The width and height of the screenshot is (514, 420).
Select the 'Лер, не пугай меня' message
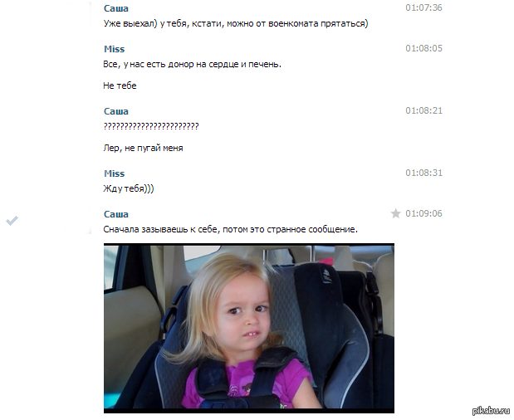(144, 148)
